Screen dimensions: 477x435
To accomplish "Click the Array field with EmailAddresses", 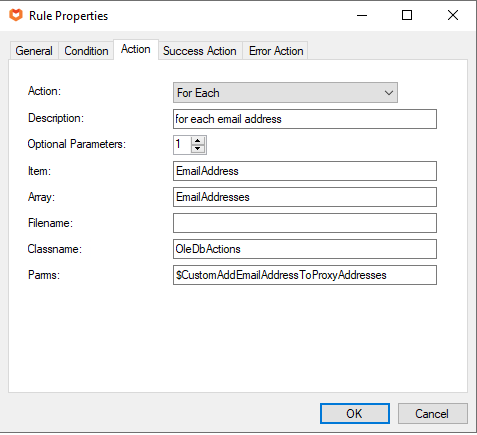I will (305, 197).
